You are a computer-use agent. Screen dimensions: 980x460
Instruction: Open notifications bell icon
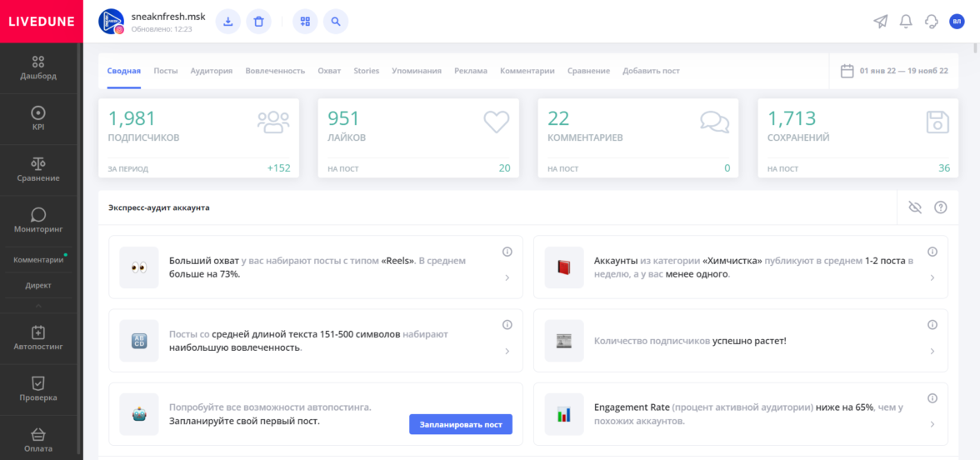[x=906, y=22]
